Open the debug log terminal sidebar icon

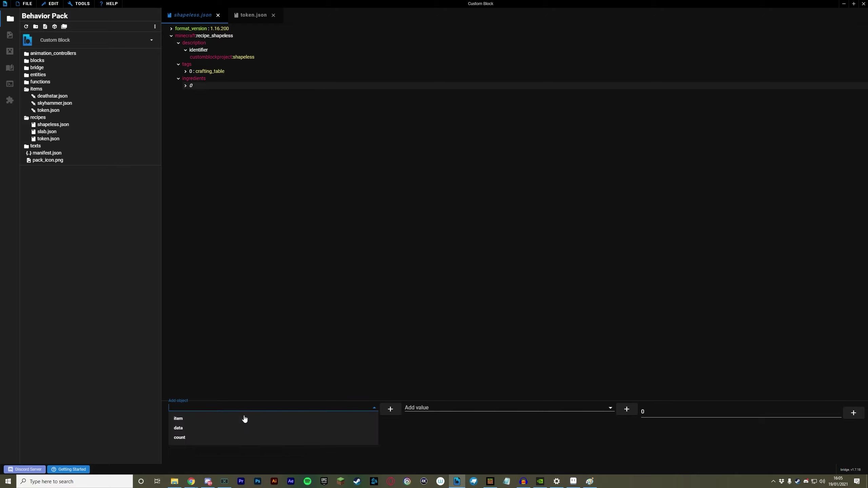tap(10, 84)
